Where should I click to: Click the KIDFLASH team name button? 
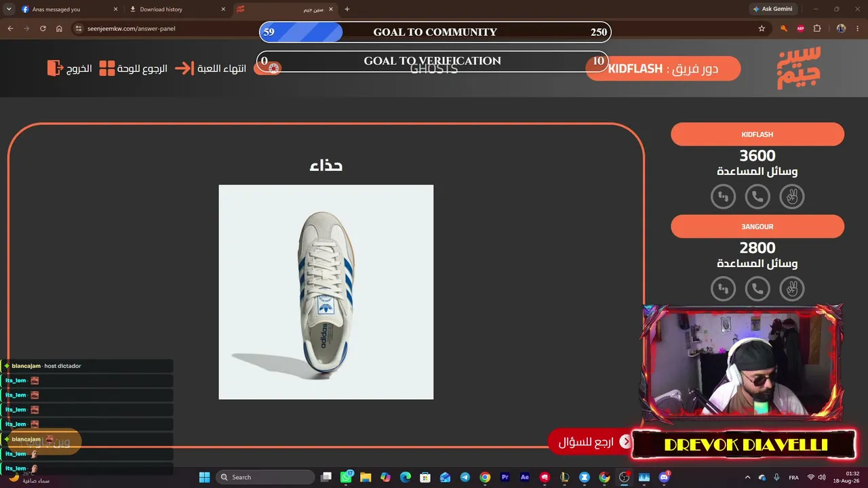[x=757, y=134]
